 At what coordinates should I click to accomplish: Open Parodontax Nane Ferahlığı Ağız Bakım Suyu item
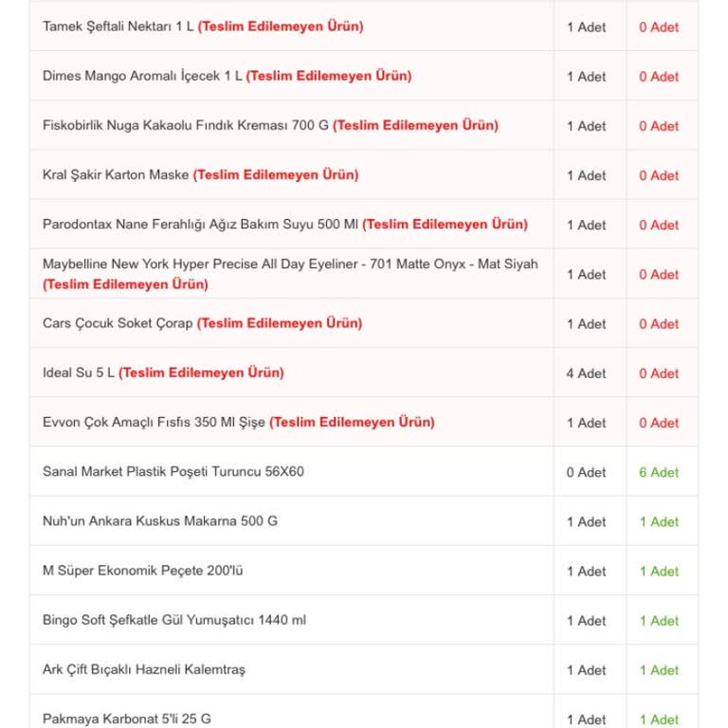pos(200,225)
